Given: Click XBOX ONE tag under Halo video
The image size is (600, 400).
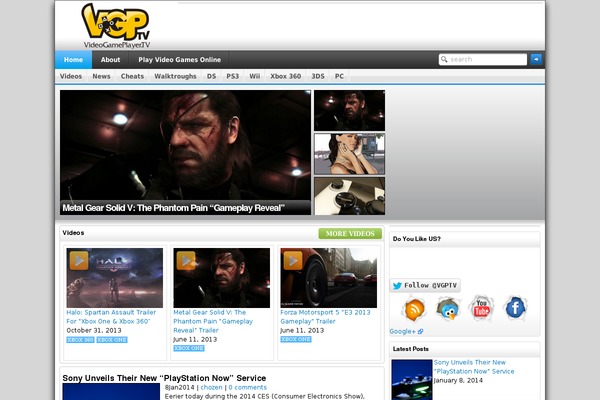Looking at the screenshot, I should point(112,340).
